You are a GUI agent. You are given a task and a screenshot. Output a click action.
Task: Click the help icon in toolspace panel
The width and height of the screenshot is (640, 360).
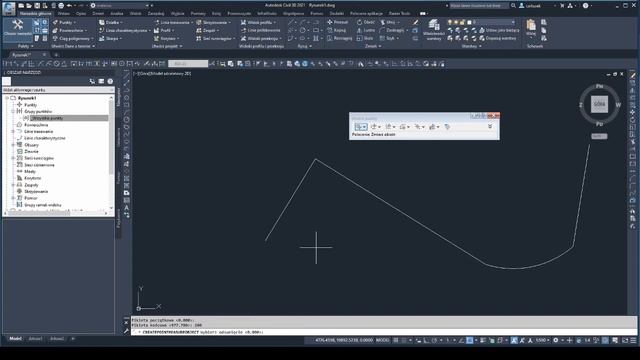coord(110,81)
